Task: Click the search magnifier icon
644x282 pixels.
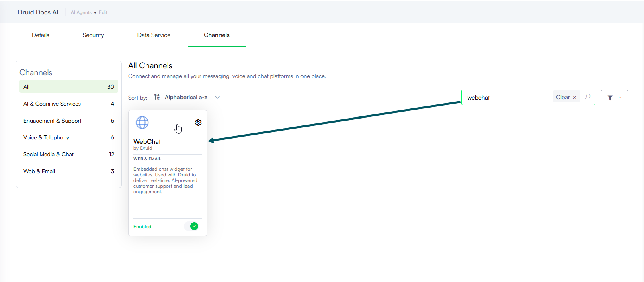Action: tap(587, 97)
